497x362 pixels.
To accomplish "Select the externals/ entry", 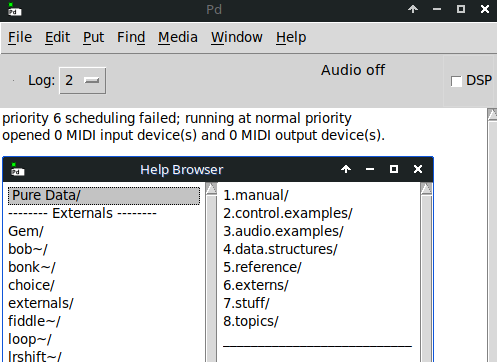I will click(x=41, y=303).
